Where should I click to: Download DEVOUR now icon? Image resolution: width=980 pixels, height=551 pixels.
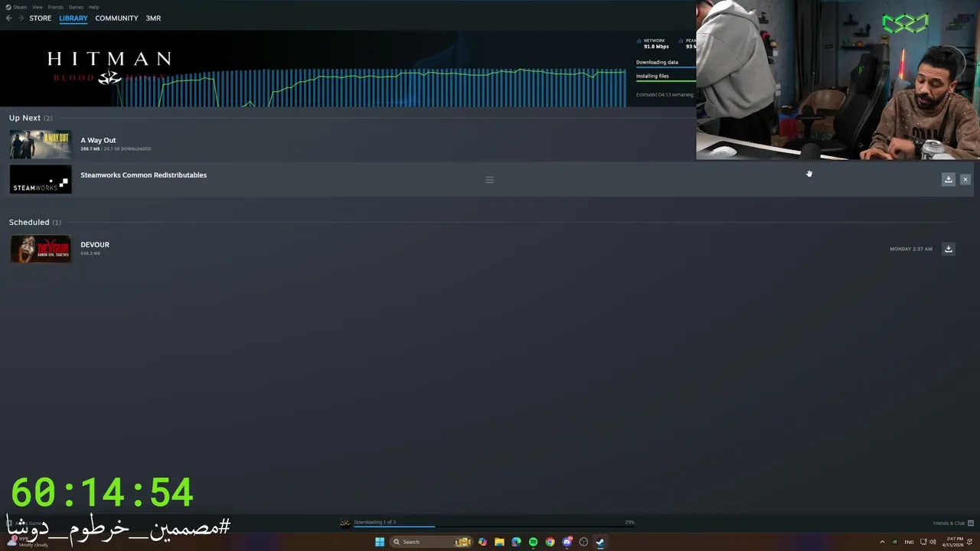coord(948,249)
